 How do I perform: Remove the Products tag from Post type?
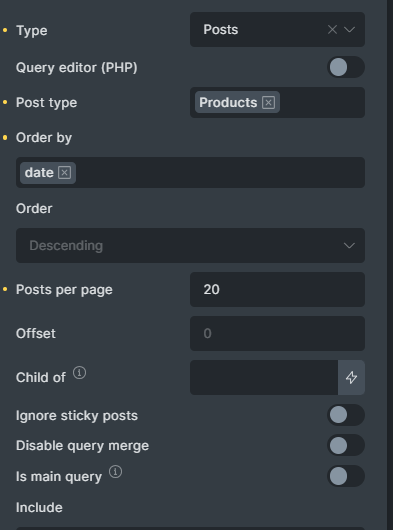269,102
